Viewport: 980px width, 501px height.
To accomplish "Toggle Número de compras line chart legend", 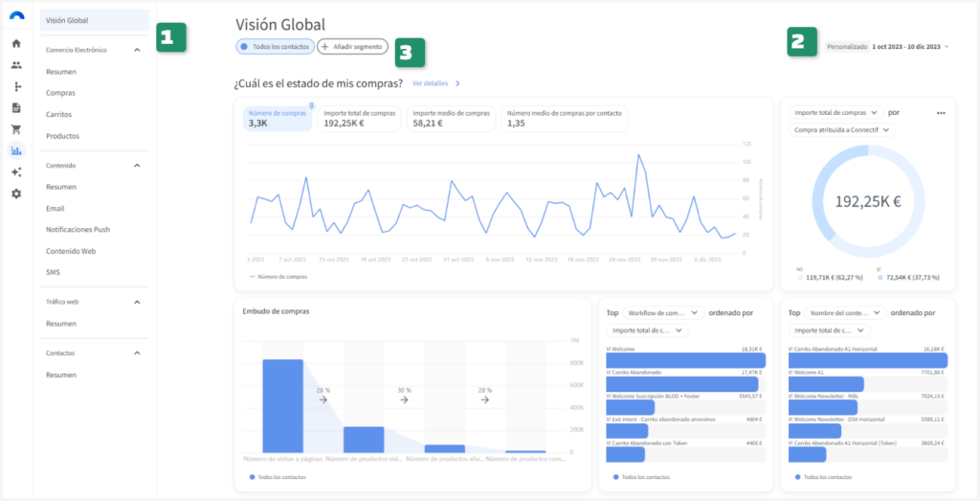I will (x=278, y=276).
